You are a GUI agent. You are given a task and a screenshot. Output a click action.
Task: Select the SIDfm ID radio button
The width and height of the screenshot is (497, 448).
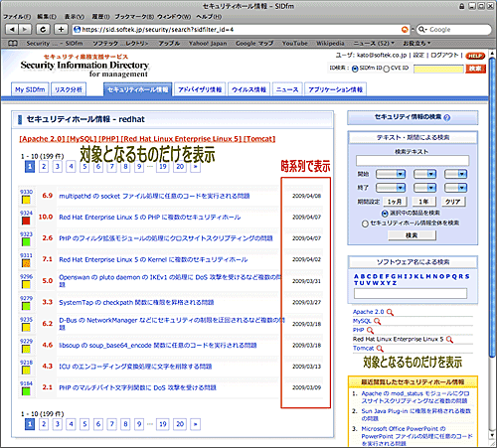(355, 69)
